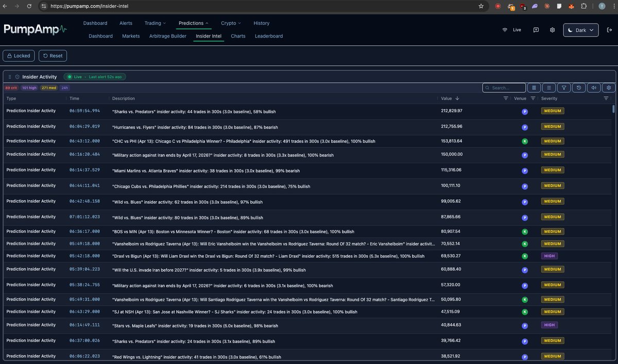
Task: Open the Predictions sub-menu Dashboard tab
Action: [100, 36]
